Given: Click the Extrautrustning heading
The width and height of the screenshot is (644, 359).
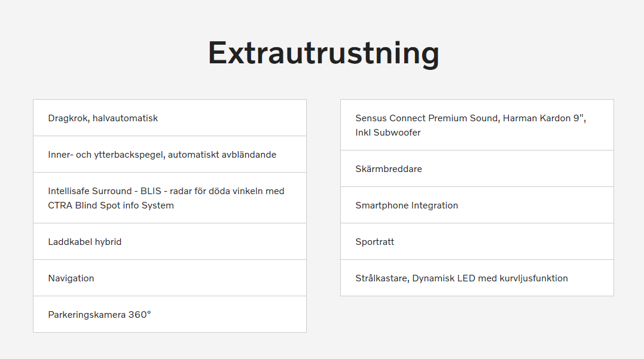Looking at the screenshot, I should (323, 53).
